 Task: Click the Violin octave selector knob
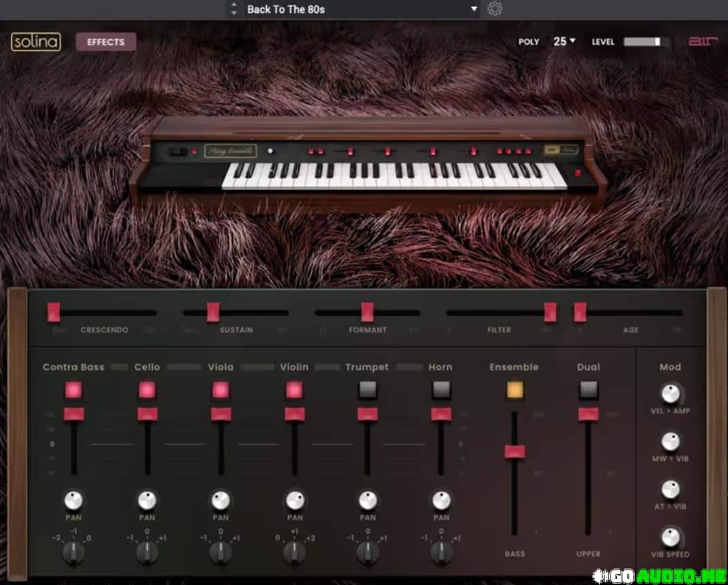point(294,552)
